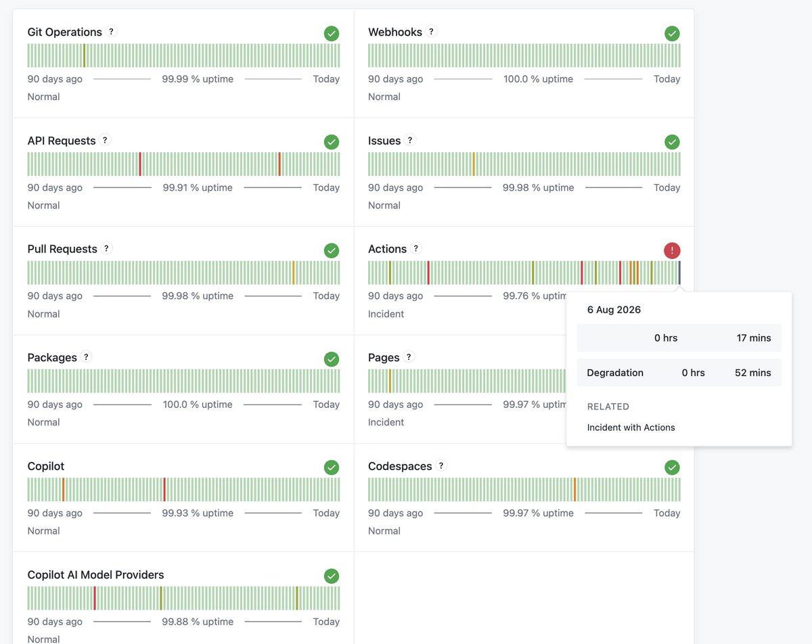This screenshot has height=644, width=812.
Task: Click the 'Pull Requests' component title
Action: 62,249
